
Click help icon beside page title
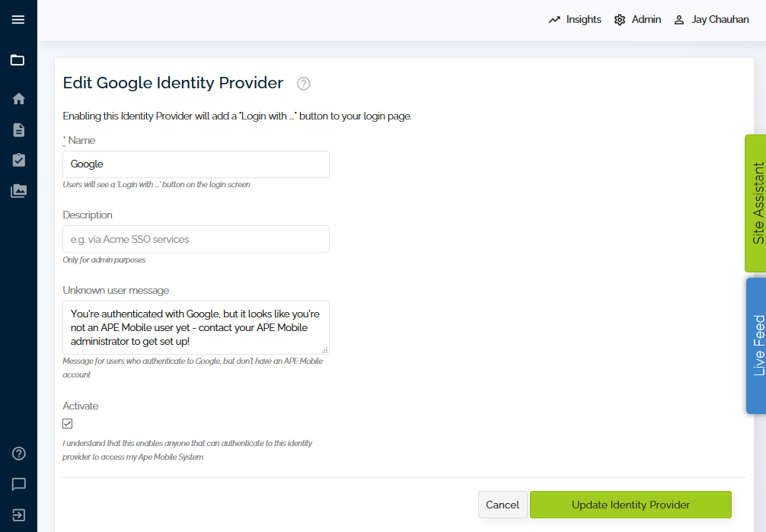[303, 84]
